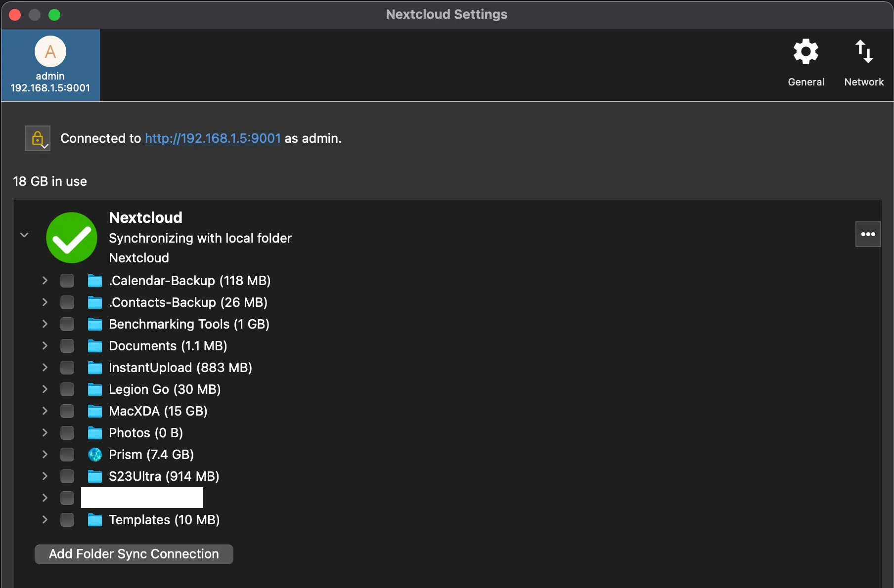894x588 pixels.
Task: Enable sync checkbox for Documents folder
Action: click(67, 346)
